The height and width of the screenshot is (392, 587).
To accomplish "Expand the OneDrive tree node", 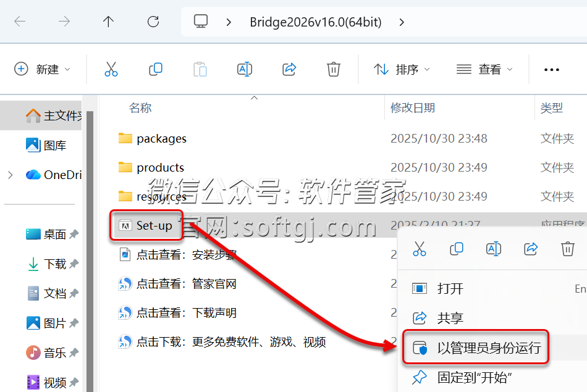I will coord(11,175).
